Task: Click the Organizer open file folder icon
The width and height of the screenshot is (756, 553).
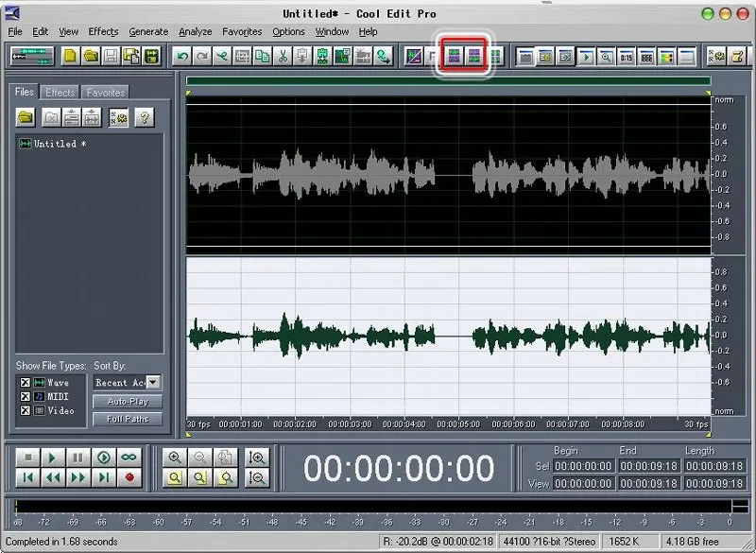Action: tap(26, 117)
